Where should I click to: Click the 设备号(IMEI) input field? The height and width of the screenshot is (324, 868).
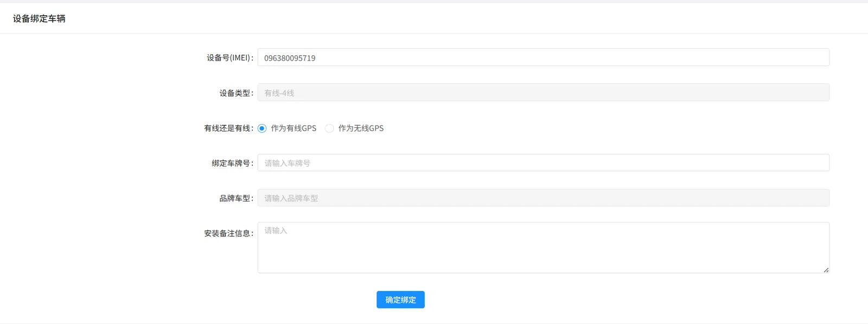(543, 57)
